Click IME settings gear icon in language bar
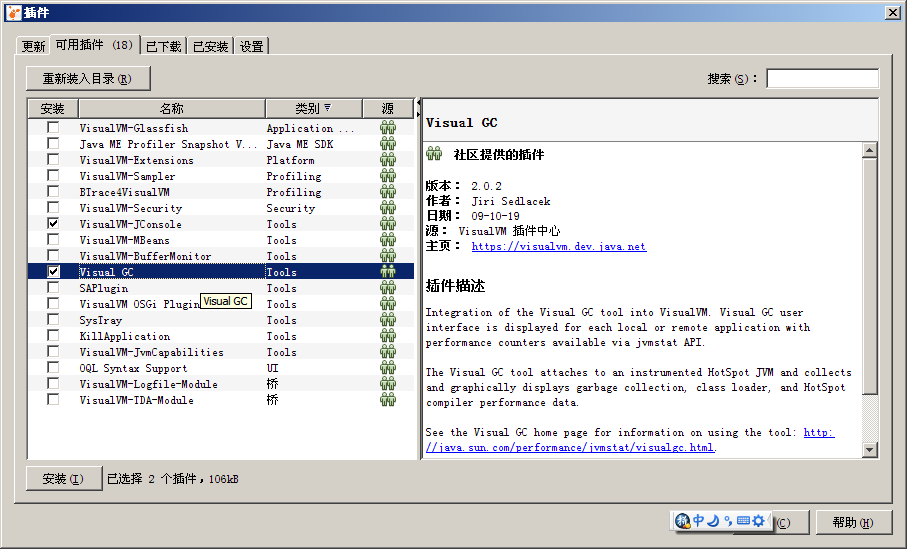The width and height of the screenshot is (907, 549). (x=758, y=521)
